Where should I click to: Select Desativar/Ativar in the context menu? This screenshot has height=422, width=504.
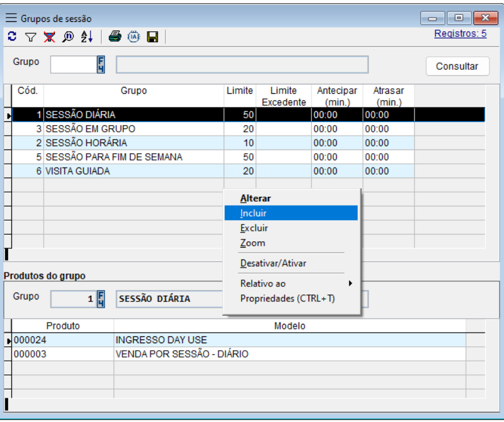tap(273, 263)
